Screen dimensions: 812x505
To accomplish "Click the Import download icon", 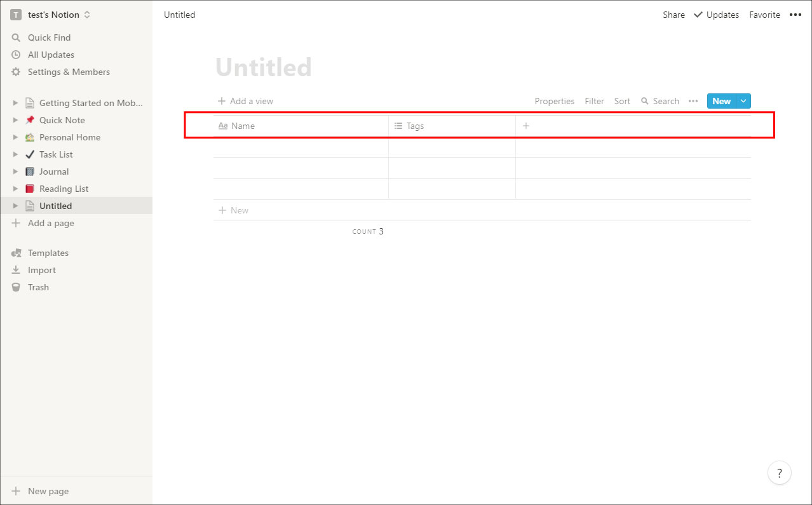I will (x=16, y=270).
